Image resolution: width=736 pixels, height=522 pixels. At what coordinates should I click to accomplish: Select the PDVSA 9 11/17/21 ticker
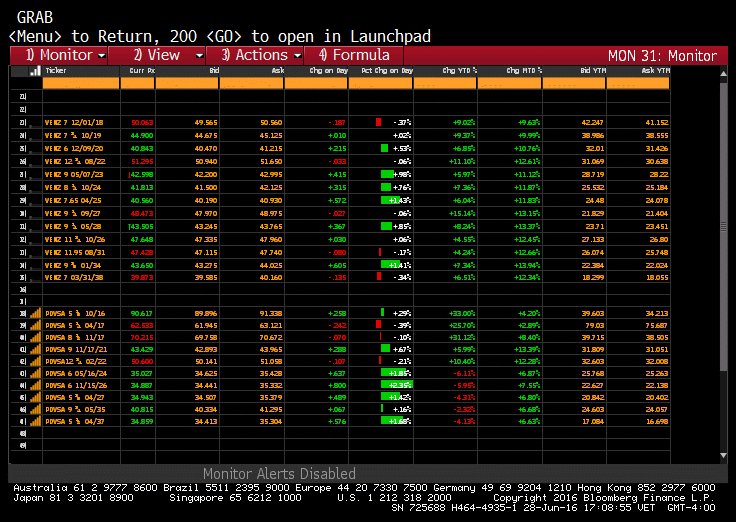pyautogui.click(x=76, y=349)
